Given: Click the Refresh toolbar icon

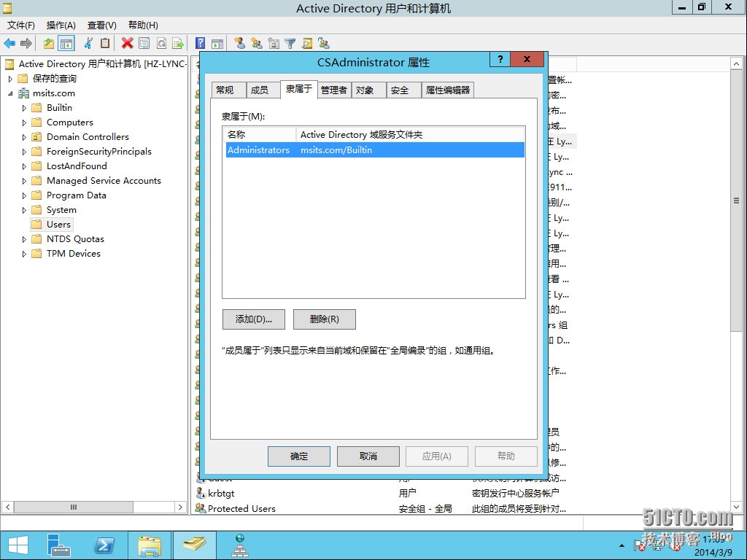Looking at the screenshot, I should click(161, 43).
